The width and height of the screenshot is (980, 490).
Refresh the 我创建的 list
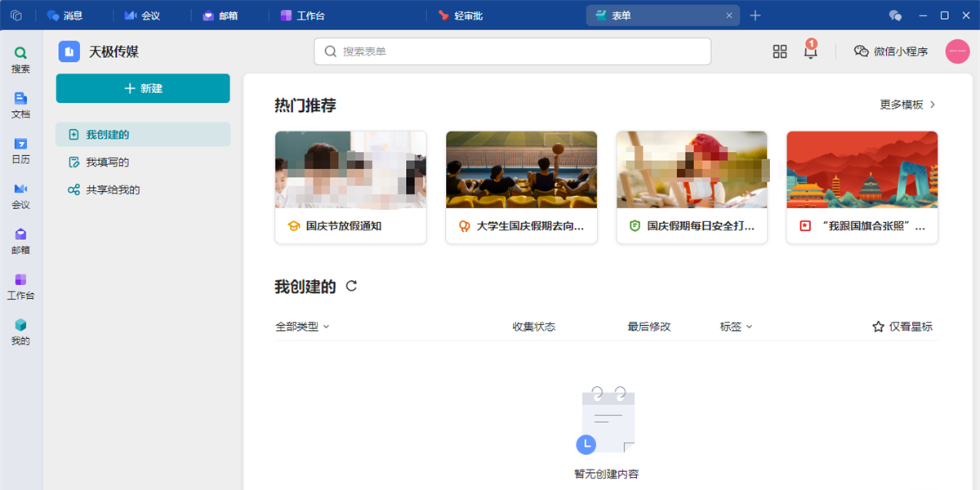coord(351,286)
